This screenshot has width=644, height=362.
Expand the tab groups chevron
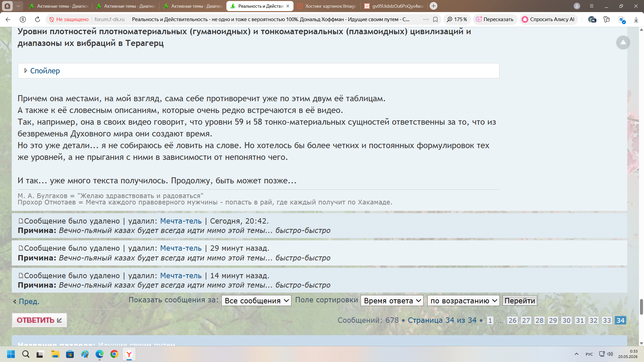coord(18,6)
